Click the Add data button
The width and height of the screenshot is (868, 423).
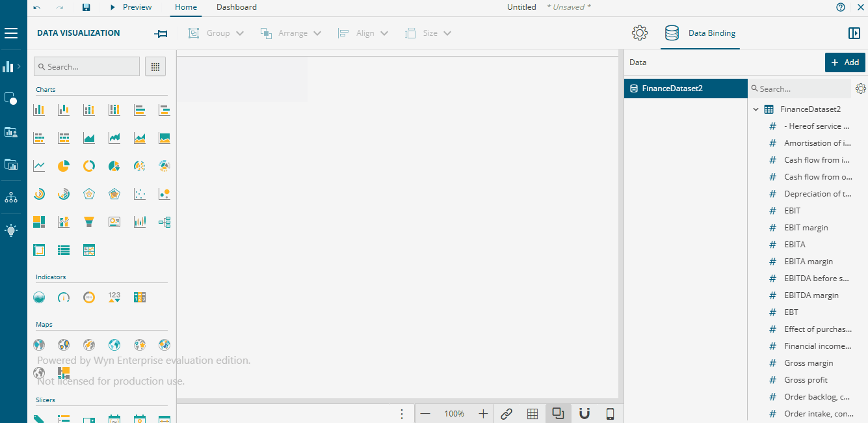(x=845, y=62)
